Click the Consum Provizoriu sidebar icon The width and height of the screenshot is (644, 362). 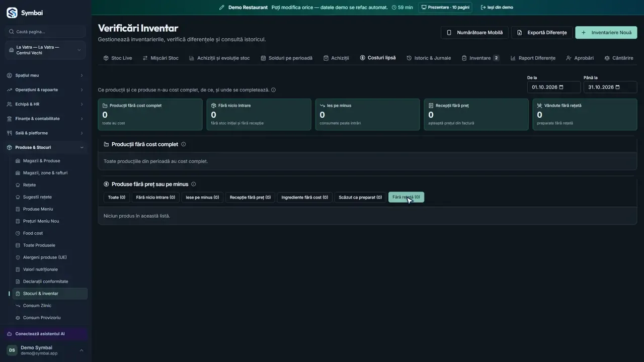point(18,318)
